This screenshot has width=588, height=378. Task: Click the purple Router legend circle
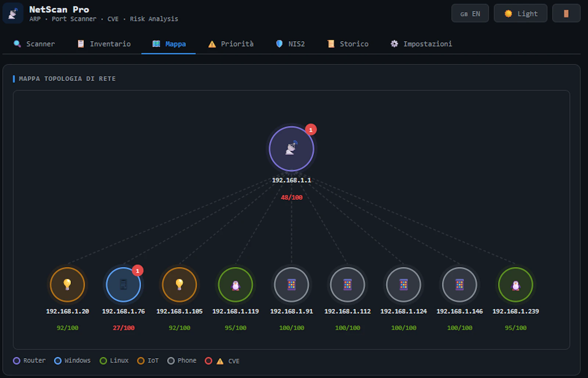pyautogui.click(x=17, y=361)
